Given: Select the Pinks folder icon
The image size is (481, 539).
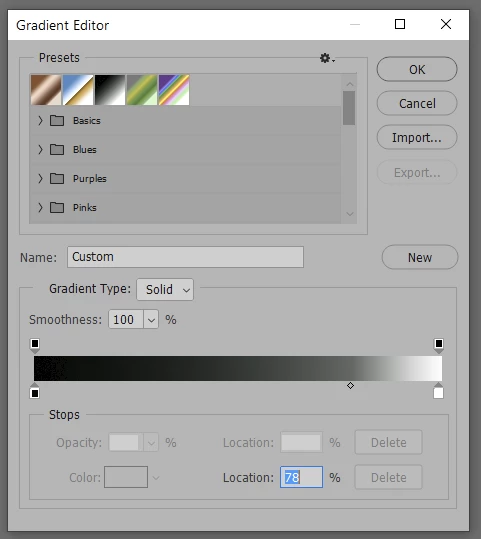Looking at the screenshot, I should pos(57,208).
